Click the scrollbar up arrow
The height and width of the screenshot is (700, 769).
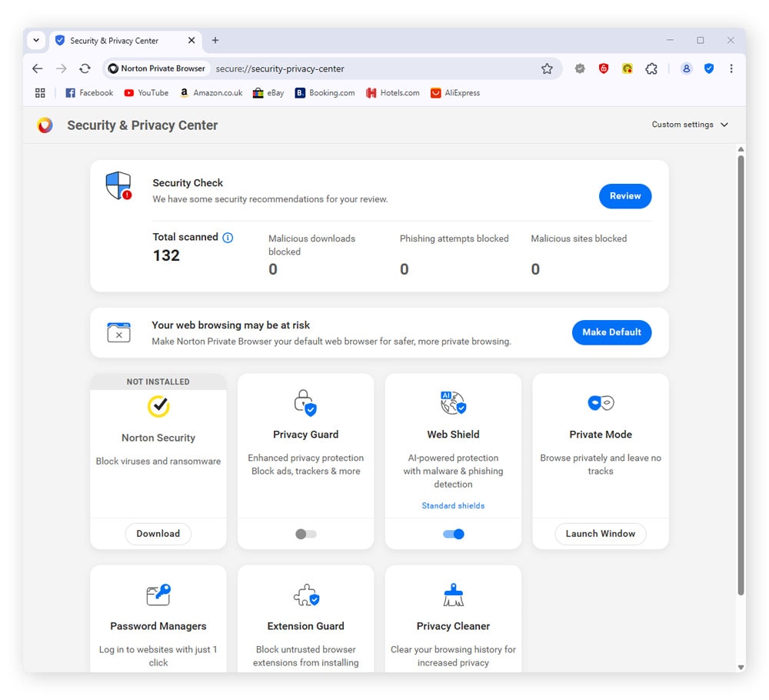[x=741, y=149]
